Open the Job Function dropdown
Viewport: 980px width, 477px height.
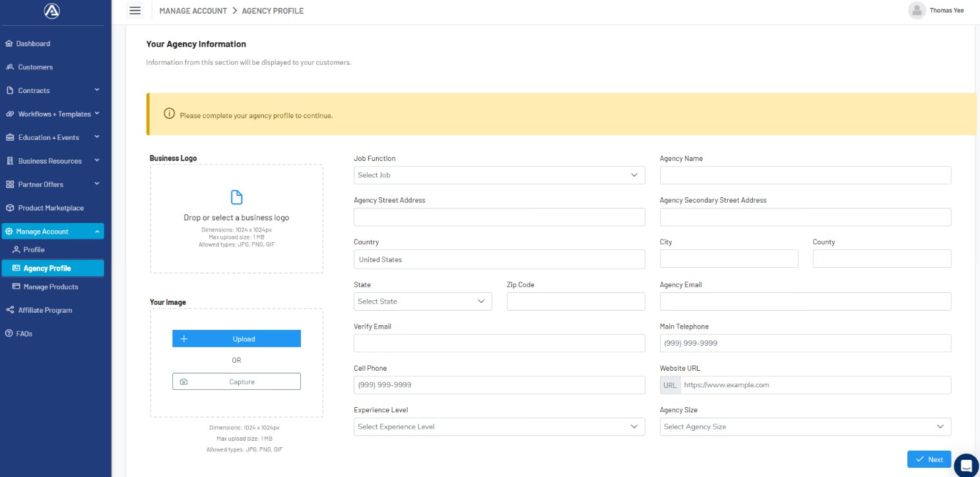click(x=499, y=175)
